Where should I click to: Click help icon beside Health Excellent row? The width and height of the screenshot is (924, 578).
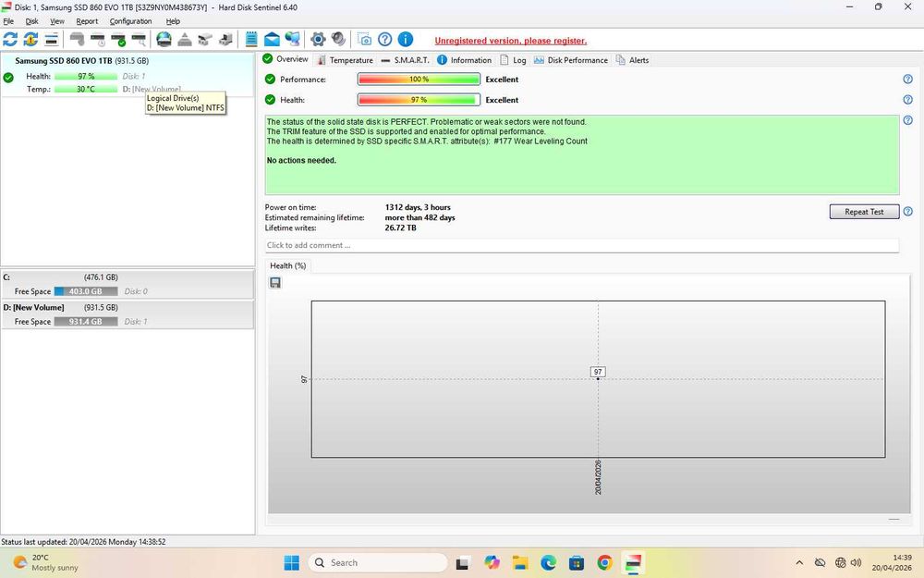point(908,100)
